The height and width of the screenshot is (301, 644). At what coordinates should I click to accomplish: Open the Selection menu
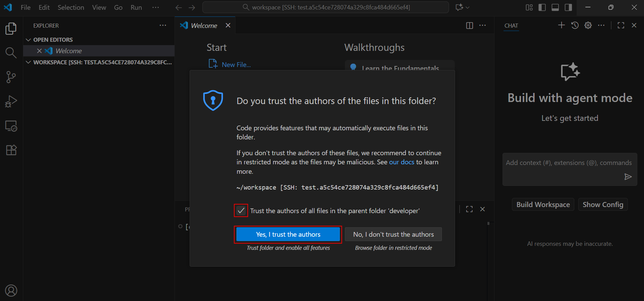(x=71, y=7)
